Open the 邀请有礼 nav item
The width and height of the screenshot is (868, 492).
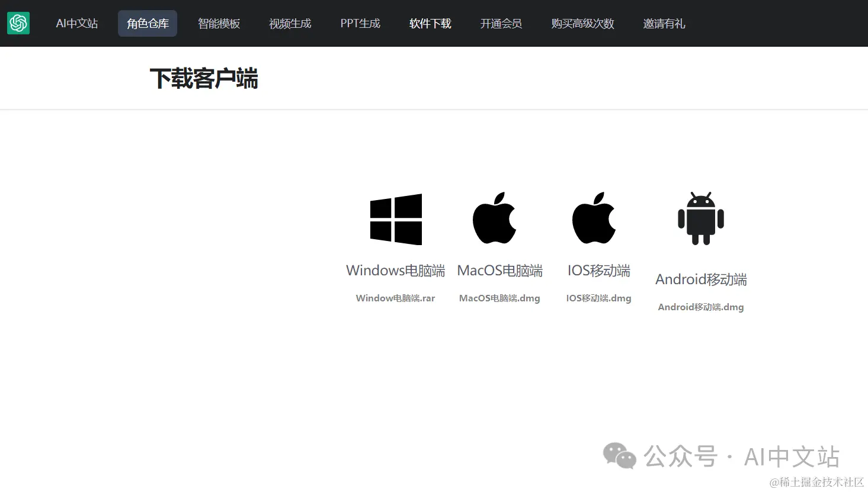point(664,24)
